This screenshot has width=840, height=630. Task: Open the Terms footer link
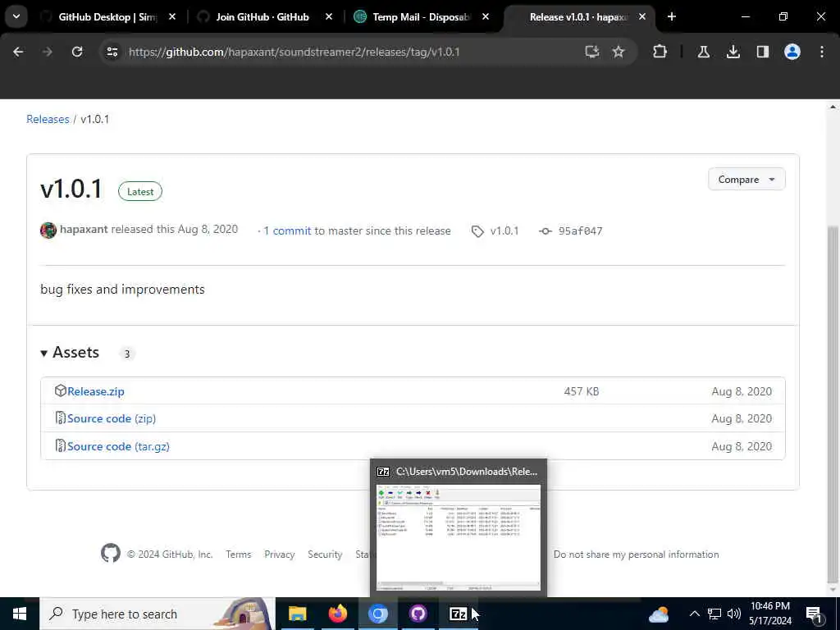click(x=239, y=555)
